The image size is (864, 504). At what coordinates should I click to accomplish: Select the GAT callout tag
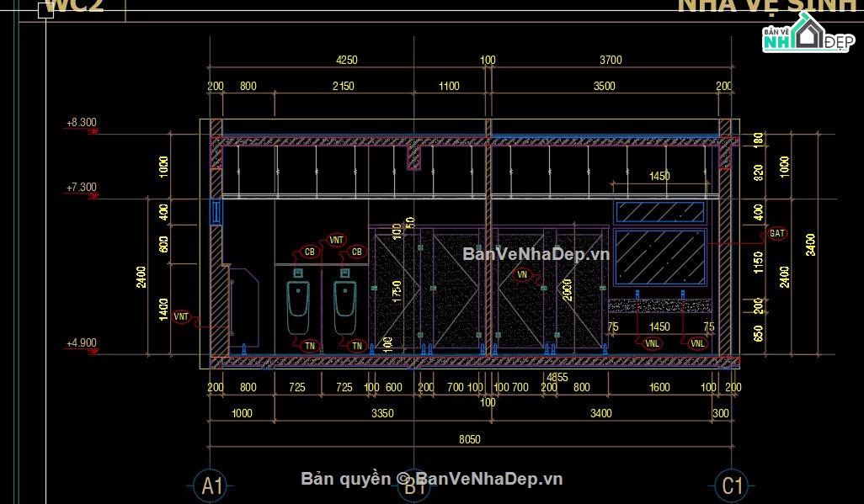777,234
